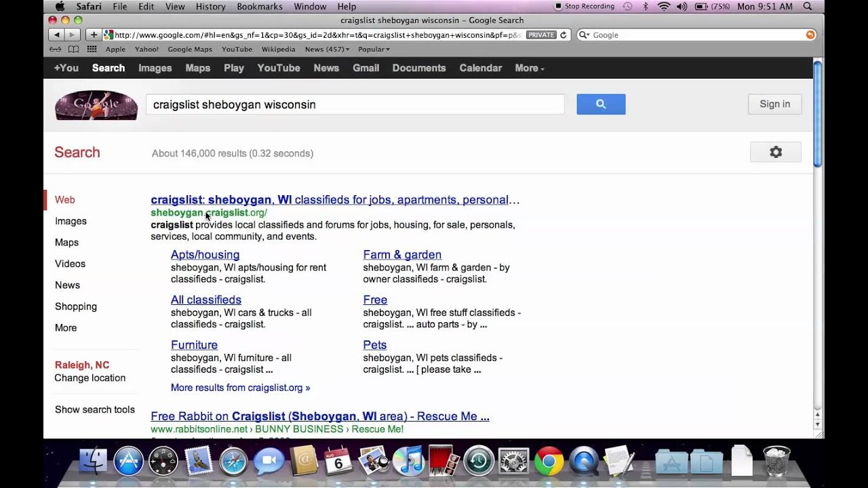Expand News (457) bookmarks dropdown
Viewport: 868px width, 488px height.
[x=328, y=49]
